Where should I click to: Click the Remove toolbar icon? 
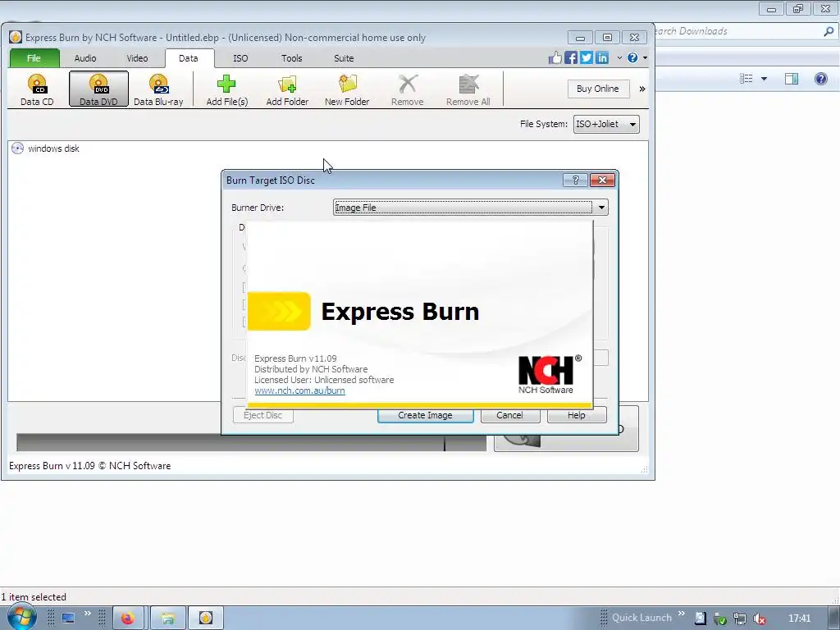(x=407, y=89)
